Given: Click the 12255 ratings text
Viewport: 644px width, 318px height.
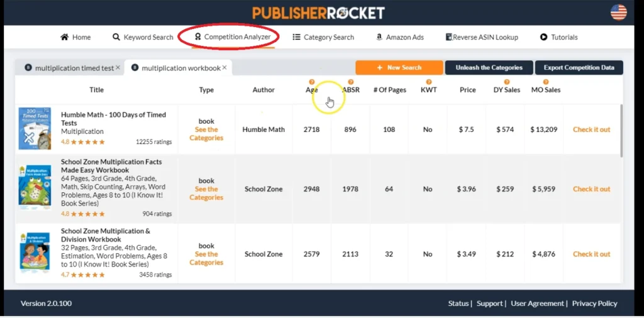Looking at the screenshot, I should [153, 142].
